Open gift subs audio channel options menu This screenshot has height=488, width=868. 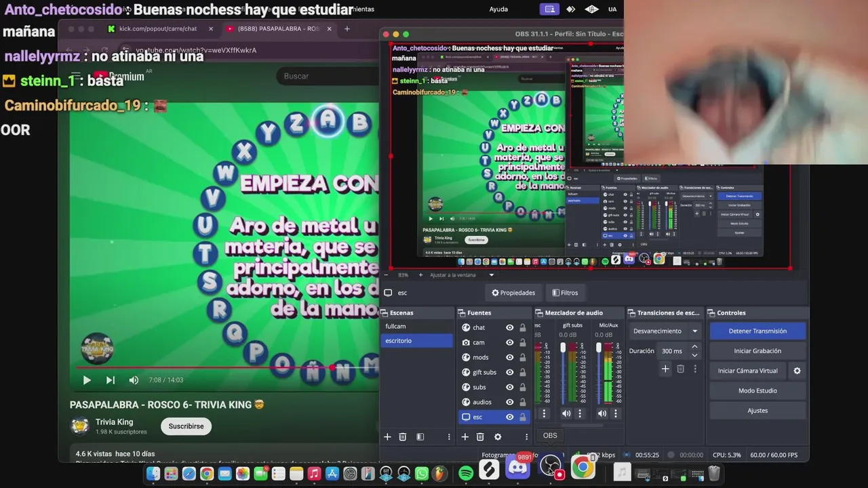click(580, 413)
